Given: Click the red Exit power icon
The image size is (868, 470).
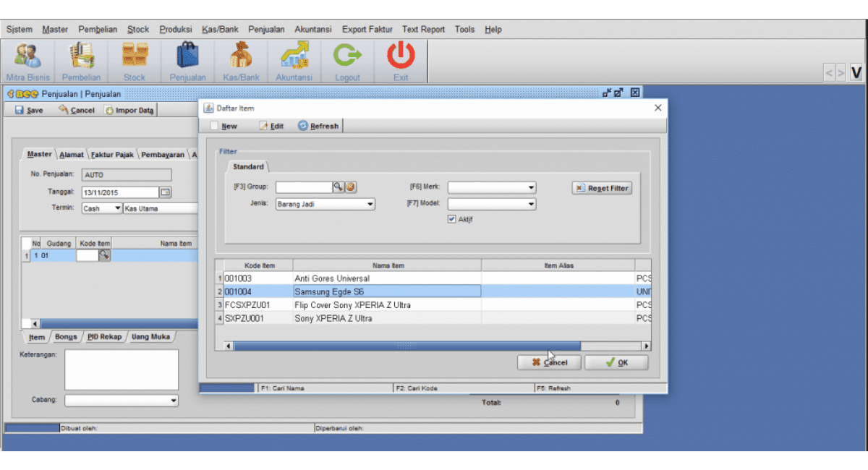Looking at the screenshot, I should [x=401, y=61].
